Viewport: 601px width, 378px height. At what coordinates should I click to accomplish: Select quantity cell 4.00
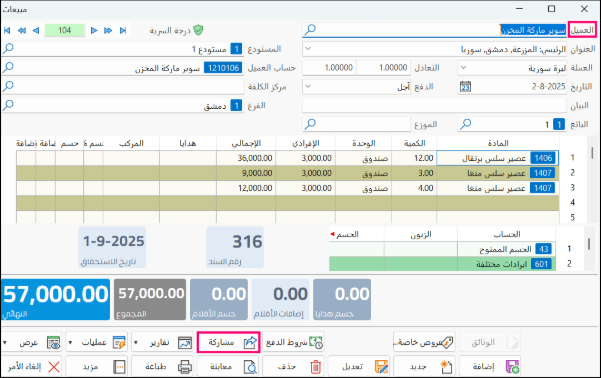click(x=414, y=188)
